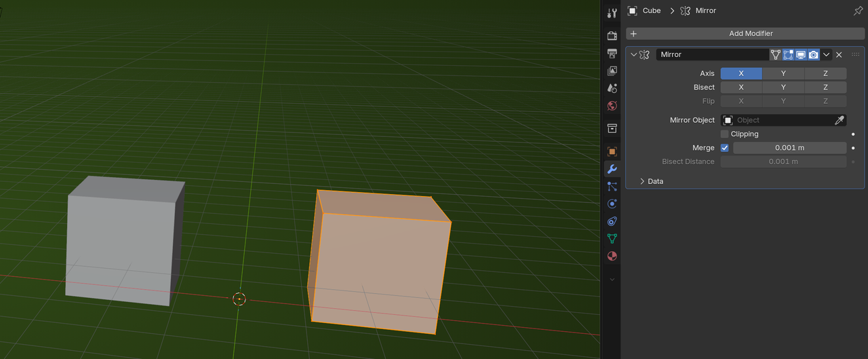Expand hidden property tabs chevron below Material

[x=612, y=279]
